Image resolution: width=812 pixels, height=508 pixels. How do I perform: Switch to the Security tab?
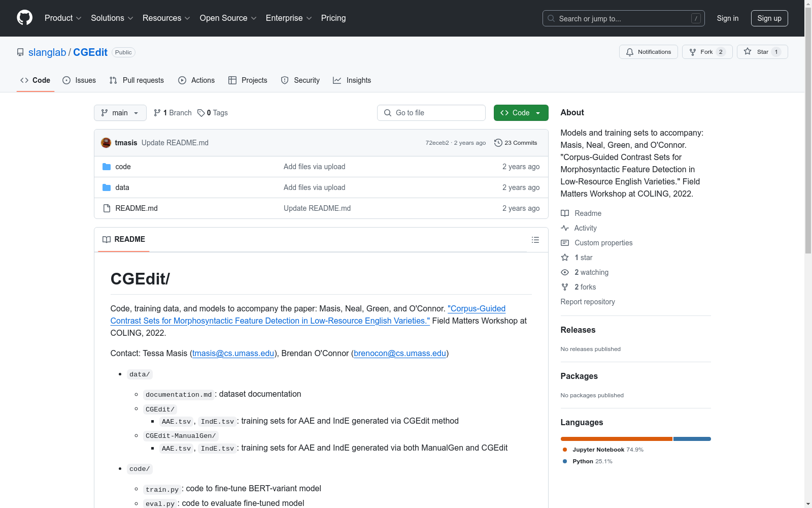click(300, 80)
